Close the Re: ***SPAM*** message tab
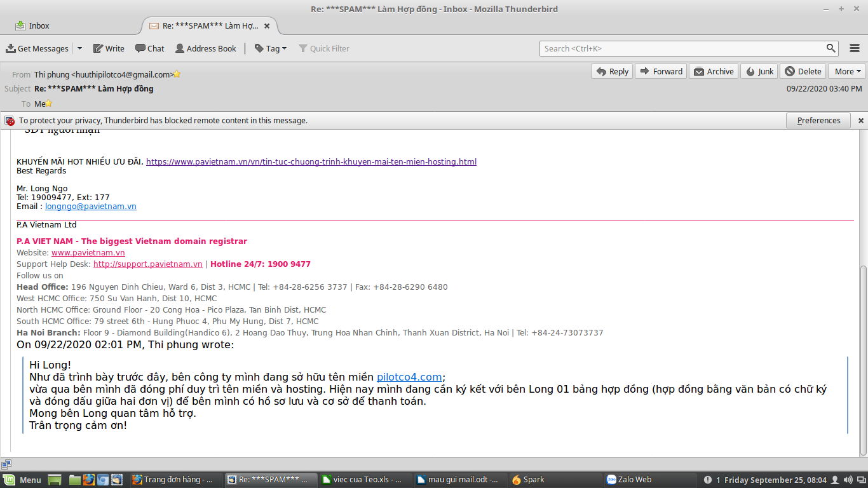Viewport: 868px width, 488px height. click(x=267, y=26)
